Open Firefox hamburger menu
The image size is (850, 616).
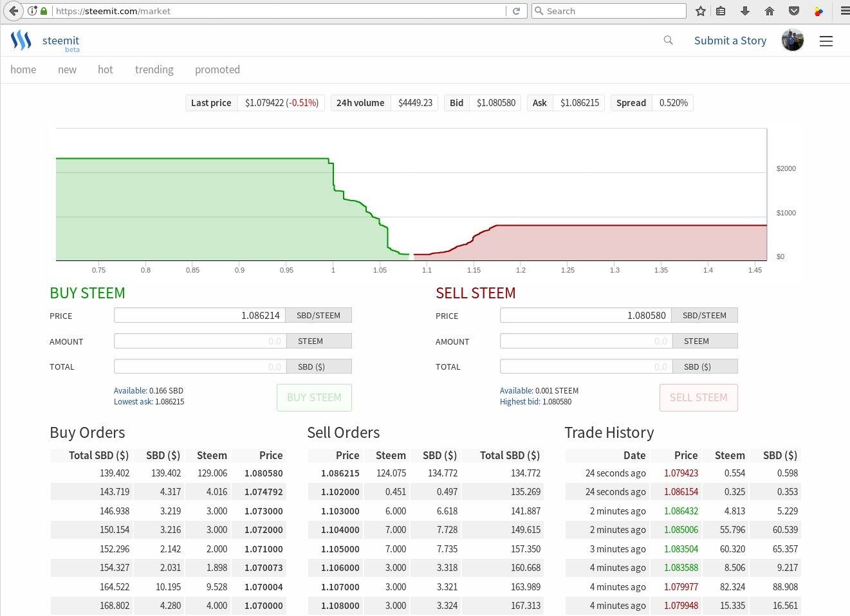click(x=844, y=11)
